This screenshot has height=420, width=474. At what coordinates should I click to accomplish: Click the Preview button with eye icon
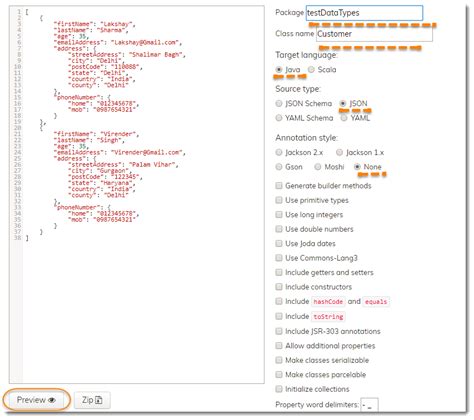[36, 400]
